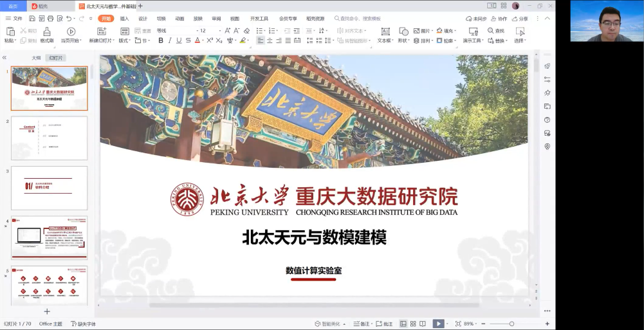Toggle Strikethrough formatting

pos(188,41)
